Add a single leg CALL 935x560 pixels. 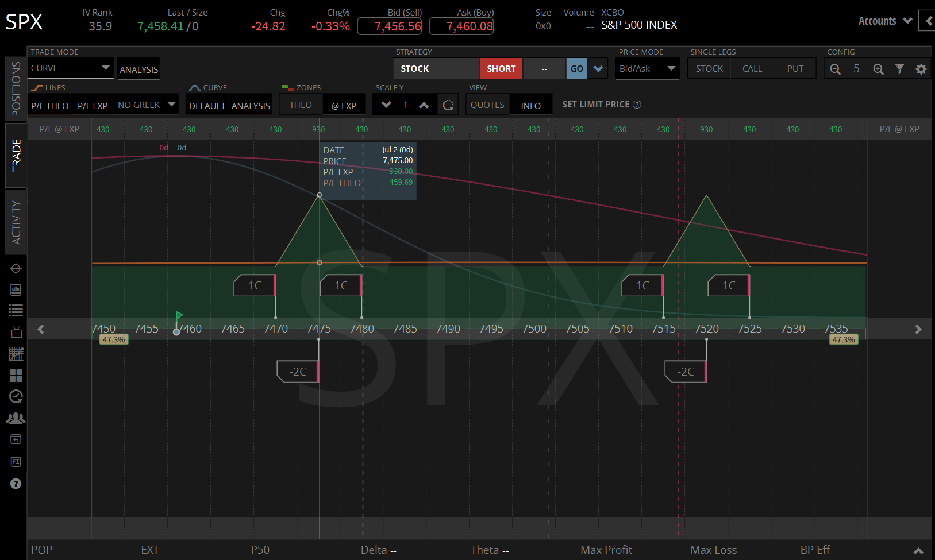752,69
